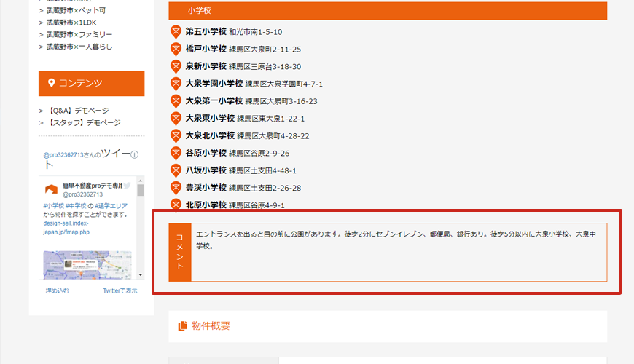Click the Twitter info icon beside ツイート
This screenshot has height=364, width=634.
pyautogui.click(x=134, y=155)
